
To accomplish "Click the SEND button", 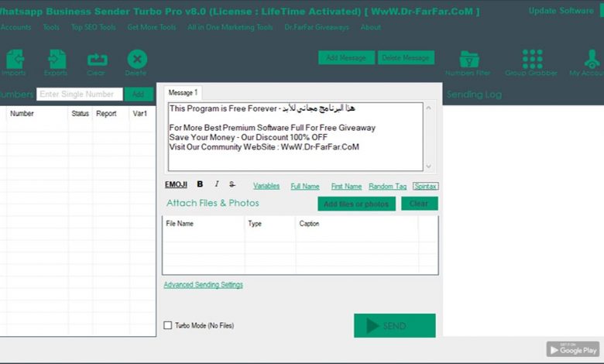I will pyautogui.click(x=395, y=326).
